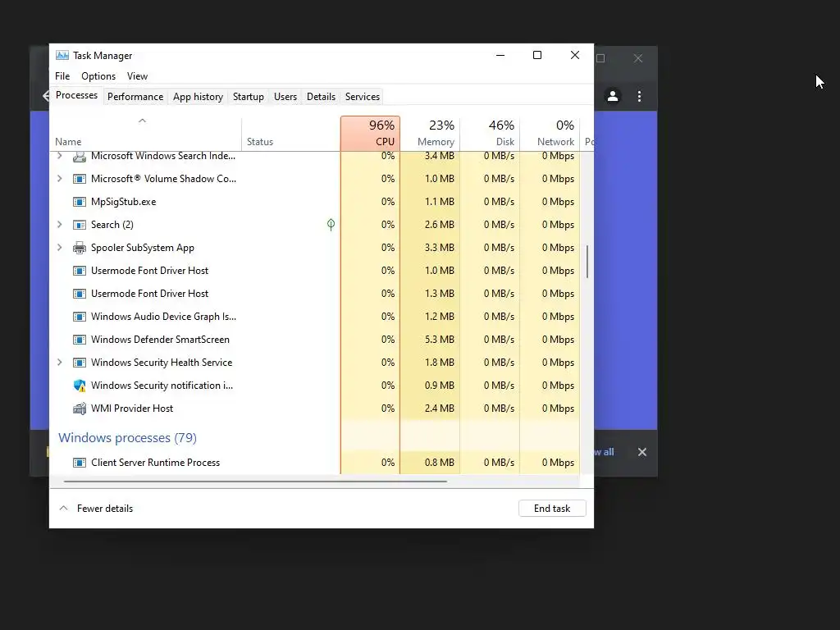
Task: Click the Spooler SubSystem App printer icon
Action: click(x=80, y=248)
